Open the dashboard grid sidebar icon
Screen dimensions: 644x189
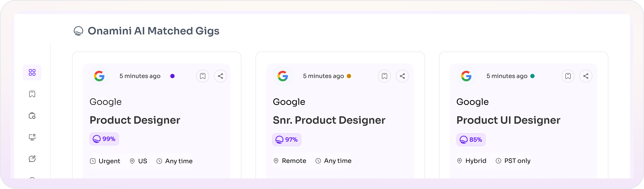(32, 72)
